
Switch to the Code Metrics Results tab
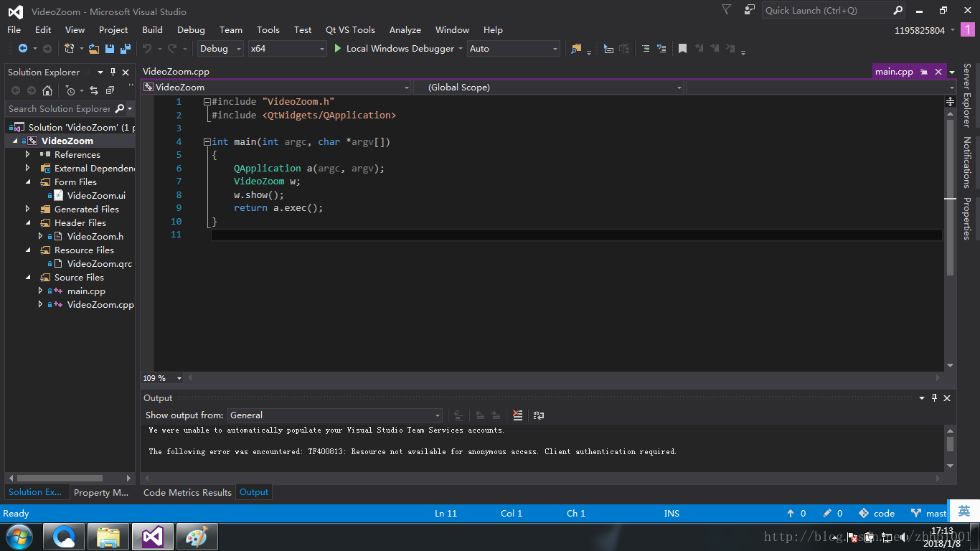click(x=187, y=492)
